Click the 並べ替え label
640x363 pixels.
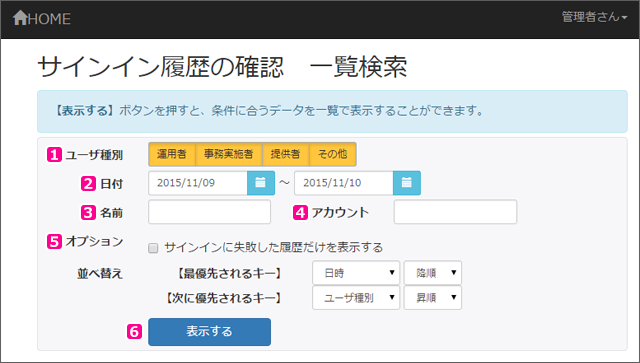click(100, 273)
